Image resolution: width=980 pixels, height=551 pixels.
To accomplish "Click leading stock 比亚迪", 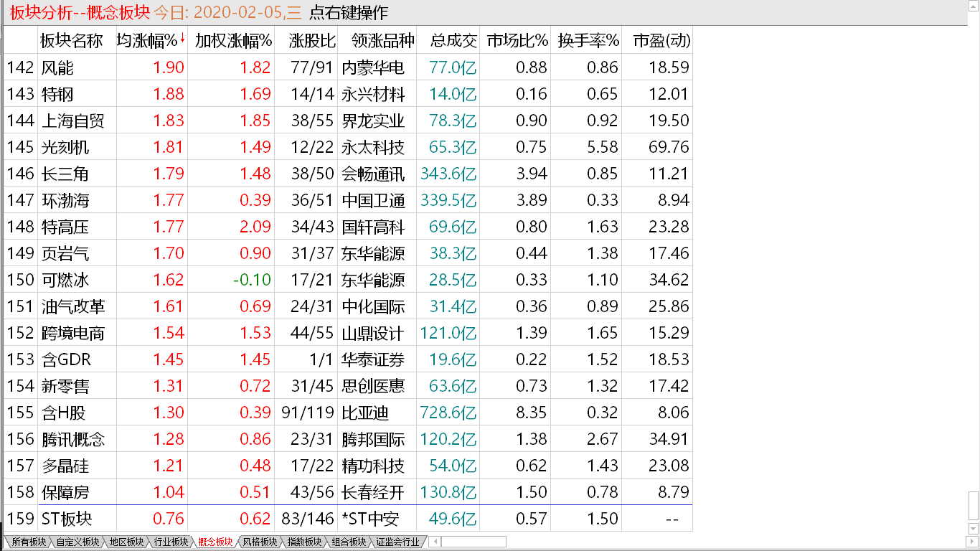I will point(365,413).
